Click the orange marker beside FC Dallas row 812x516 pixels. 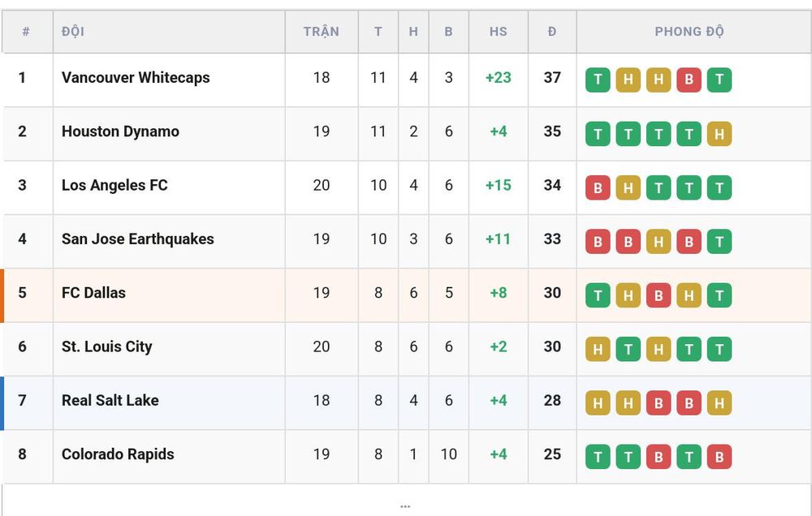[x=2, y=295]
